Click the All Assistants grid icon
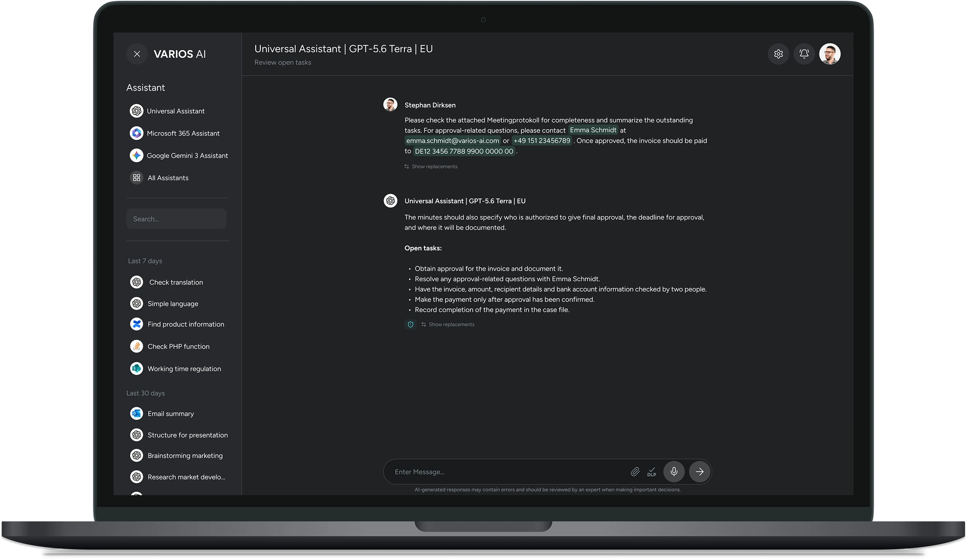The width and height of the screenshot is (967, 560). 137,178
